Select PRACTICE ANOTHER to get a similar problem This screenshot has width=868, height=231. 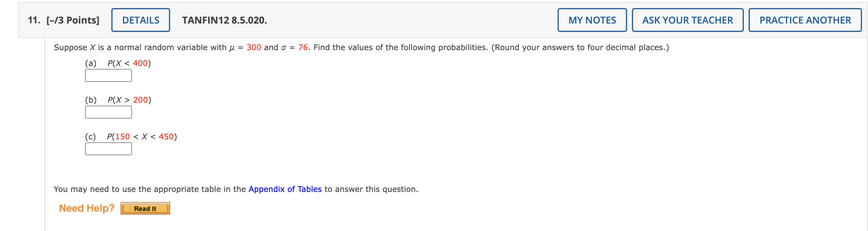805,20
